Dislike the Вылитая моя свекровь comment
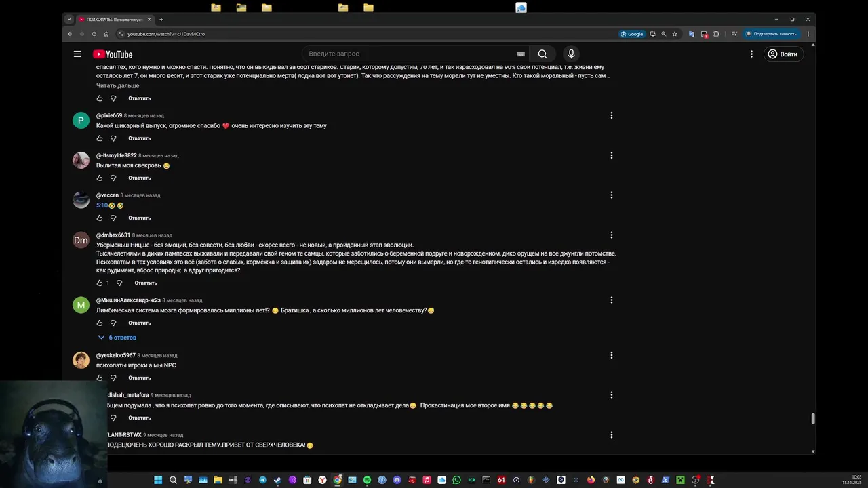Viewport: 868px width, 488px height. point(113,178)
